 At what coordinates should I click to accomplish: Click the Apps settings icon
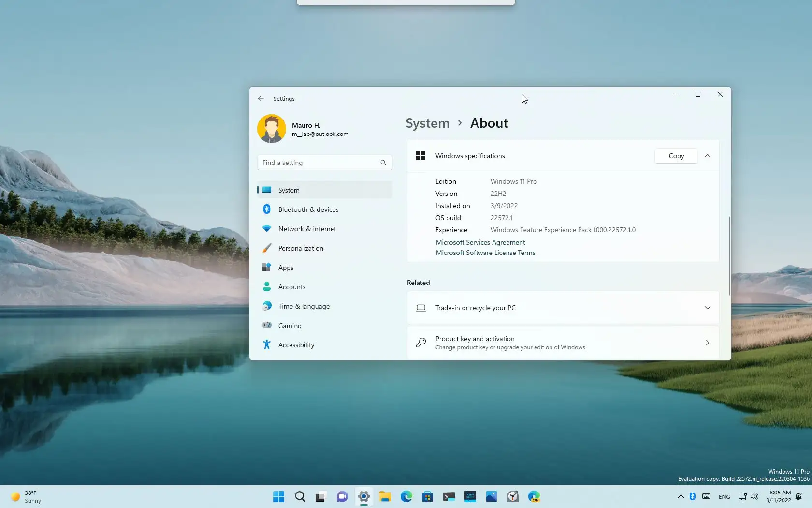pyautogui.click(x=267, y=267)
